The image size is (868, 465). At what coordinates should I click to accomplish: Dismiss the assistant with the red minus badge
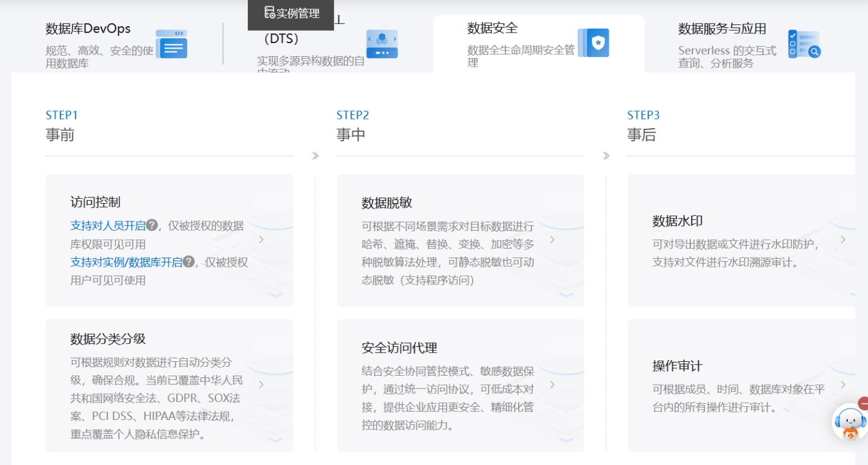(x=864, y=403)
